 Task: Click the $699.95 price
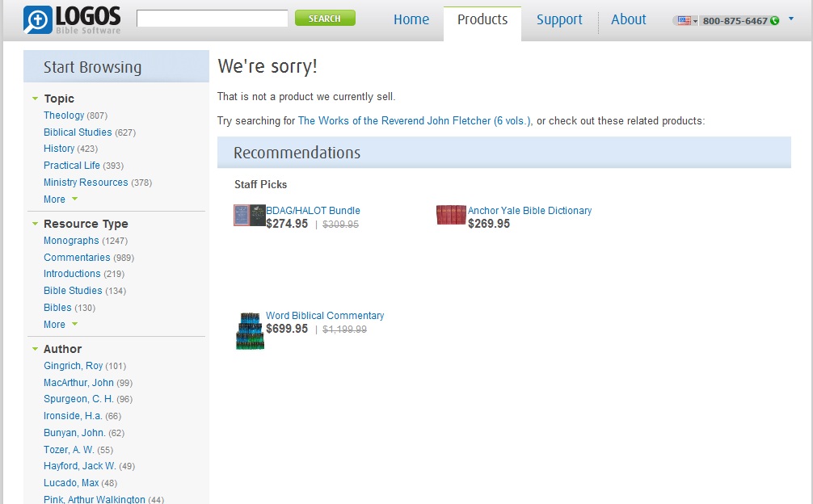287,329
